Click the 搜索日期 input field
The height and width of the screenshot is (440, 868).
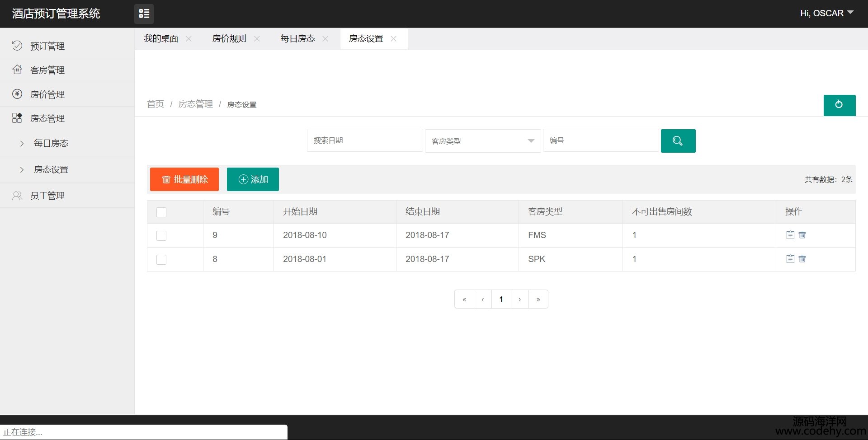[365, 140]
